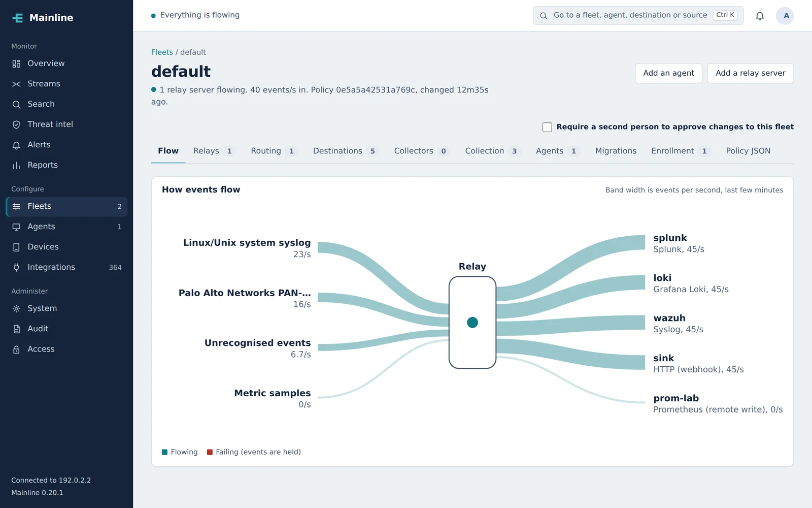The height and width of the screenshot is (508, 812).
Task: Go to Search in the sidebar
Action: [66, 104]
